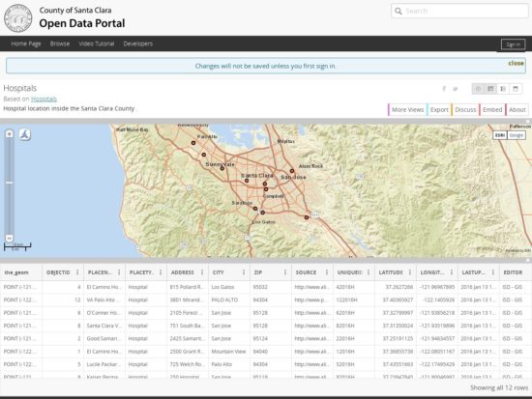Screen dimensions: 532x399
Task: Open the SOURCE column options menu
Action: point(327,272)
